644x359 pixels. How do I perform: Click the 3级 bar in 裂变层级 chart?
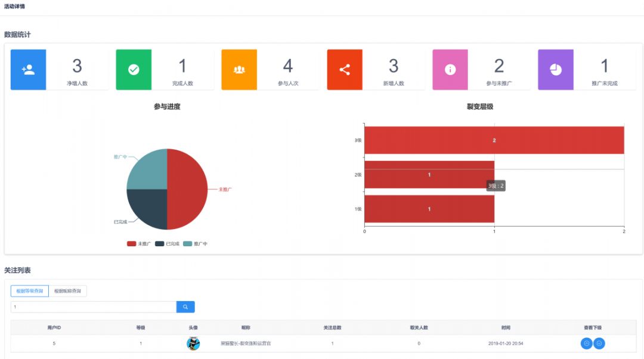coord(494,140)
